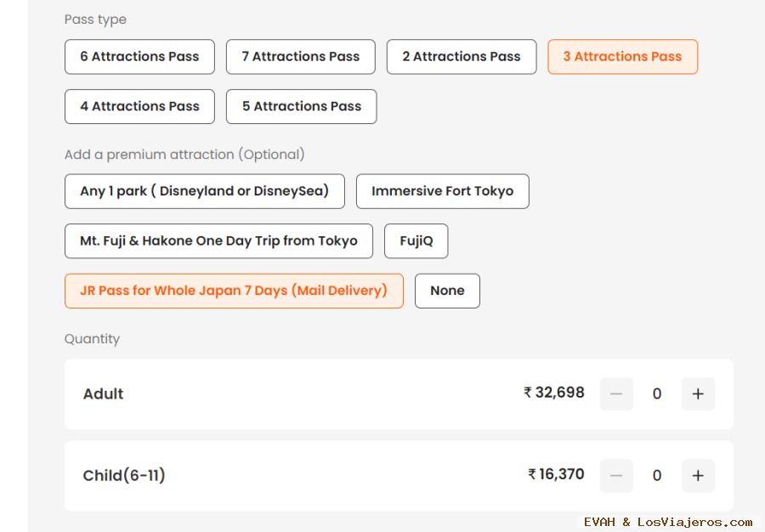Choose the 7 Attractions Pass
The image size is (765, 532).
tap(301, 57)
